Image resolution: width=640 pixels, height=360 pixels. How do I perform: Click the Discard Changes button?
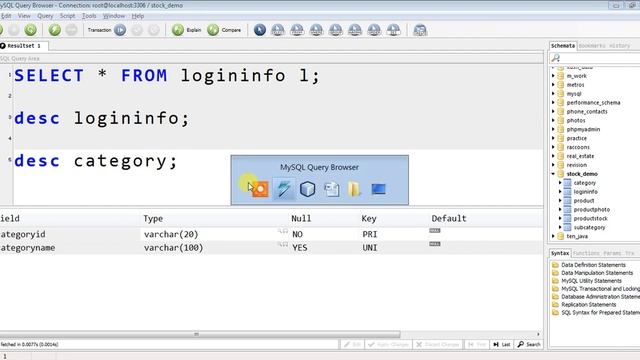coord(438,344)
